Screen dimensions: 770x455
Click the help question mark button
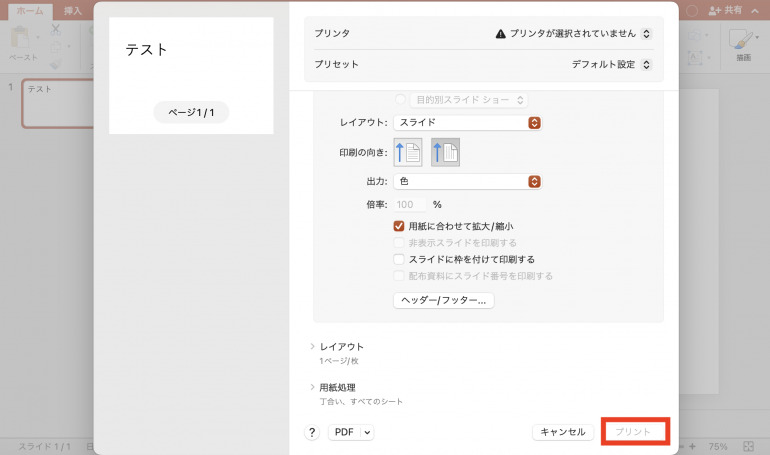pyautogui.click(x=312, y=432)
